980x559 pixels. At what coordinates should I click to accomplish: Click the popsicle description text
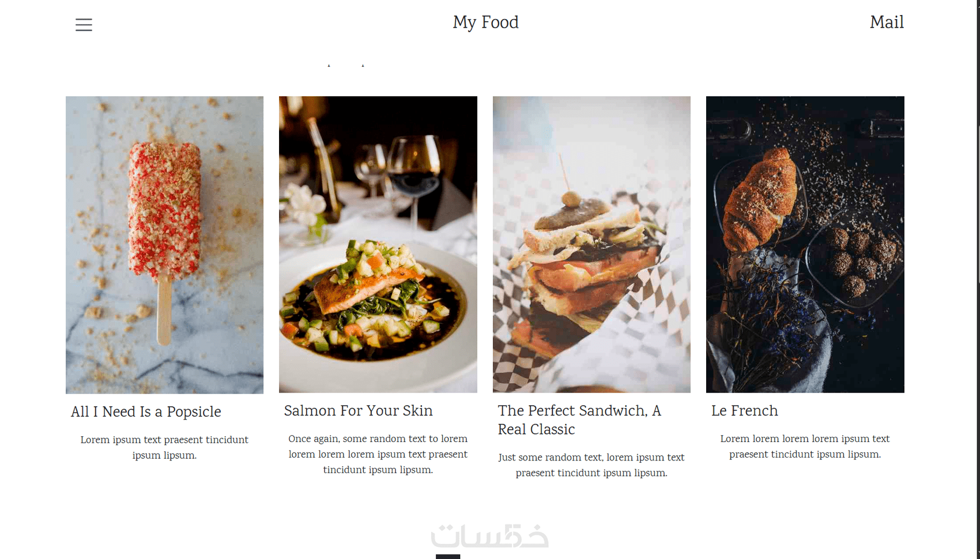tap(164, 447)
